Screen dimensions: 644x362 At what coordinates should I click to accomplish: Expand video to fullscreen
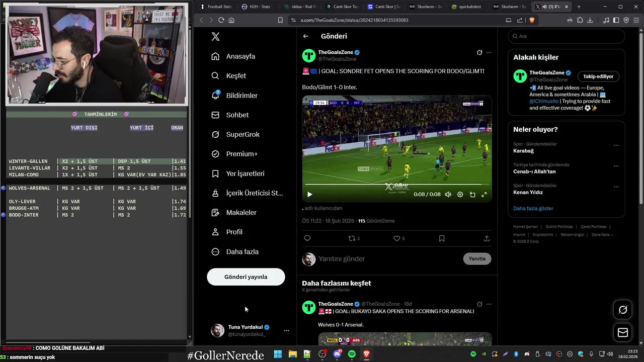pyautogui.click(x=484, y=195)
